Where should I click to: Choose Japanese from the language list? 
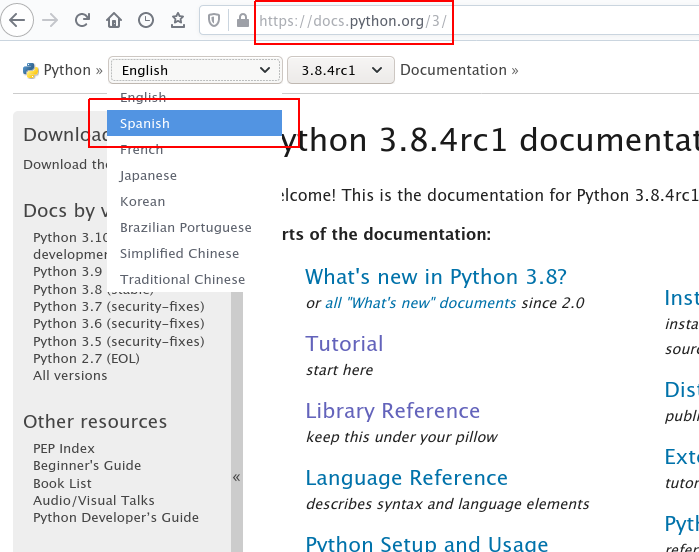coord(194,175)
